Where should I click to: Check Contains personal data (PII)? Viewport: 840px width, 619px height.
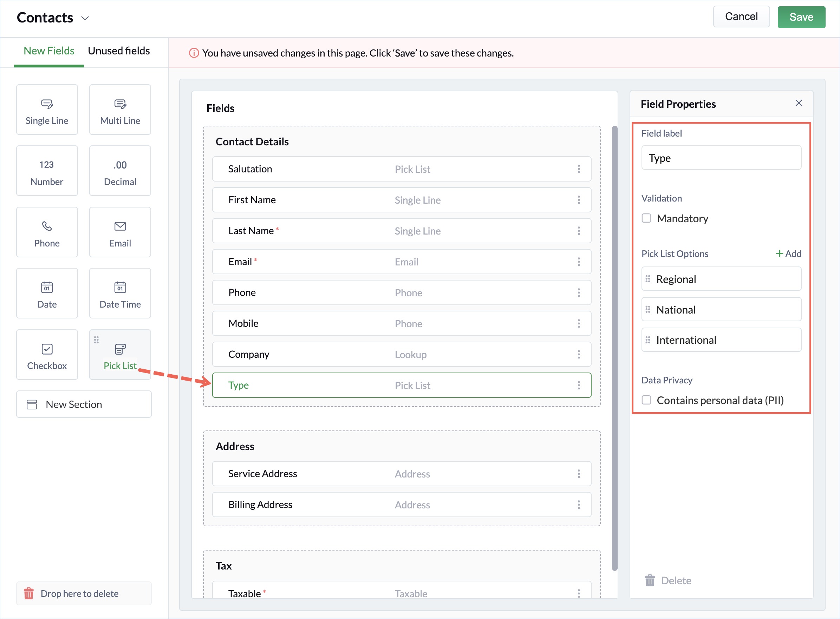[646, 400]
